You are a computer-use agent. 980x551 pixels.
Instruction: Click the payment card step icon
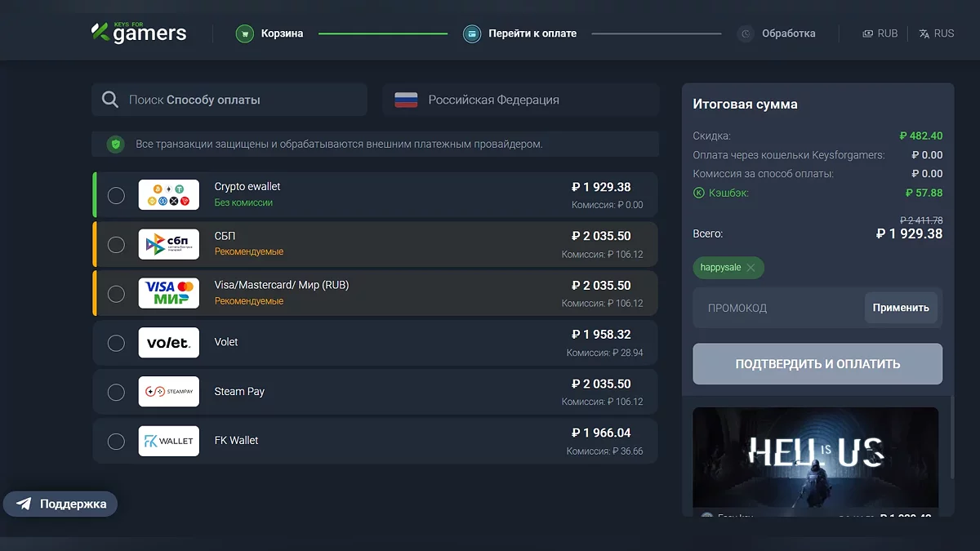471,33
